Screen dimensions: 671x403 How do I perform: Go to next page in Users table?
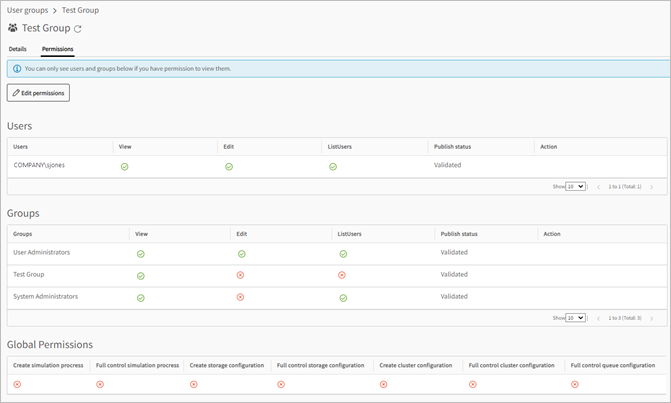(x=652, y=187)
